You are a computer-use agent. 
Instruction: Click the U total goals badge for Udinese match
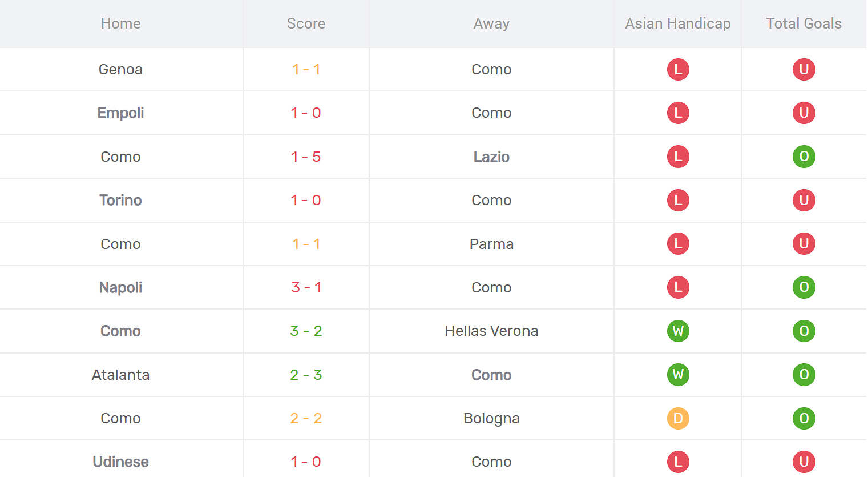coord(804,462)
